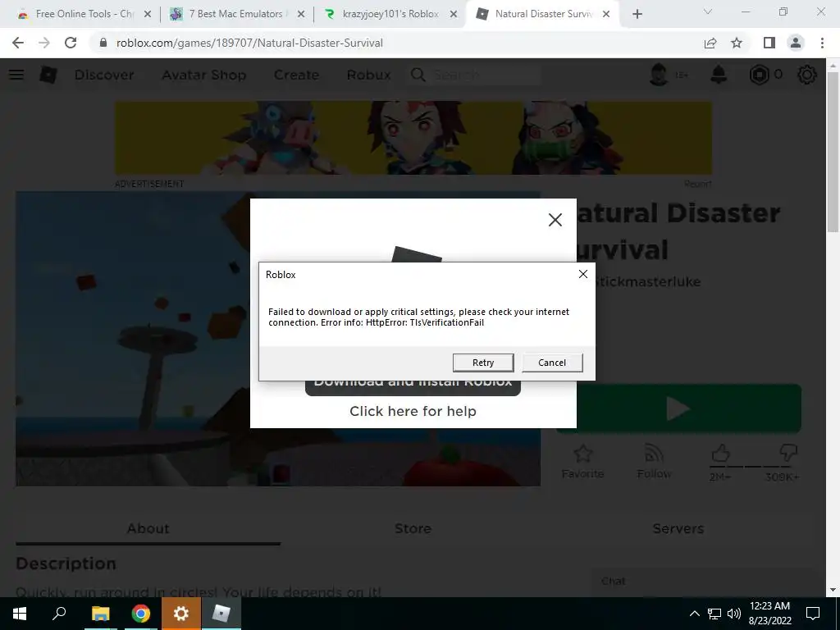The image size is (840, 630).
Task: Click the Roblox search field
Action: (475, 75)
